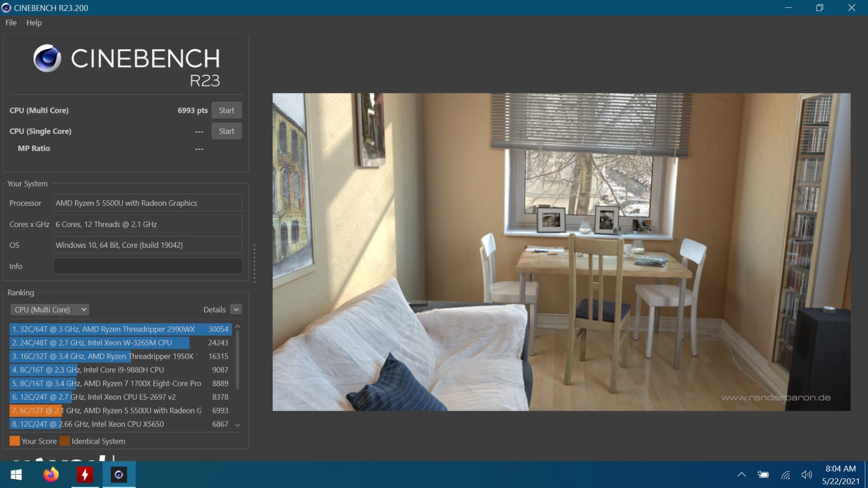
Task: Show hidden system tray icons
Action: pos(742,475)
